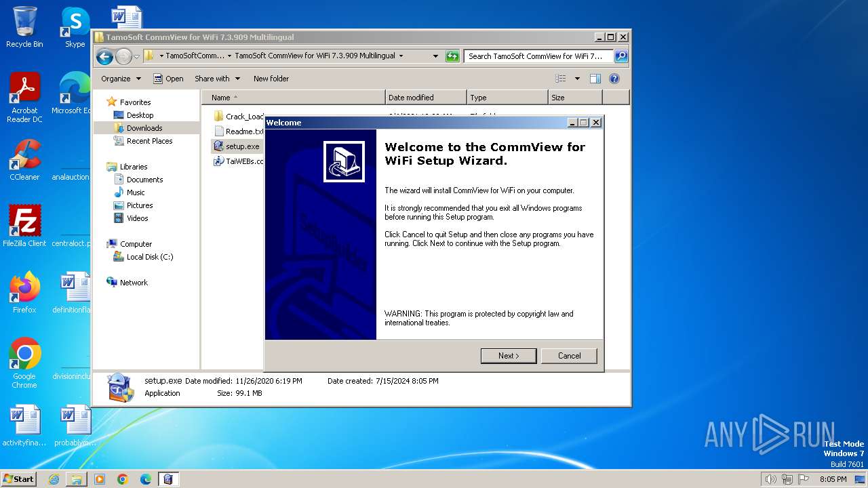The width and height of the screenshot is (868, 488).
Task: Open Skype desktop shortcut
Action: point(75,28)
